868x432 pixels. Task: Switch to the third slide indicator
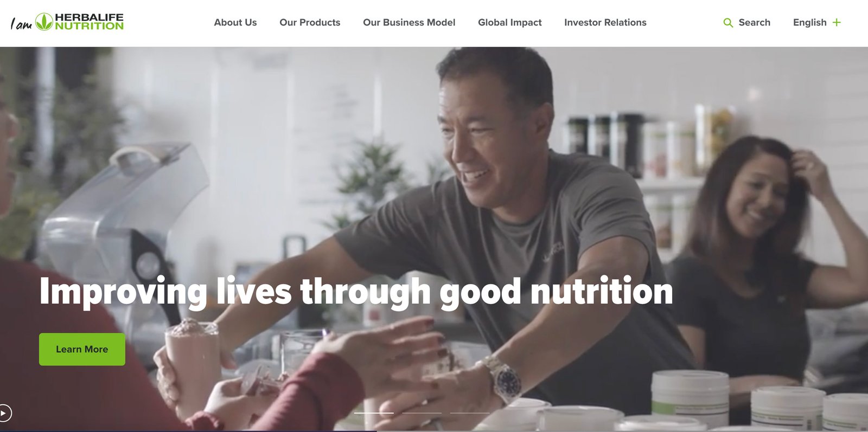[470, 413]
